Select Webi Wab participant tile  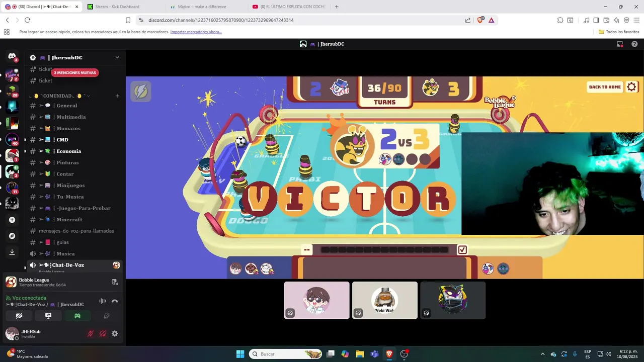(385, 300)
